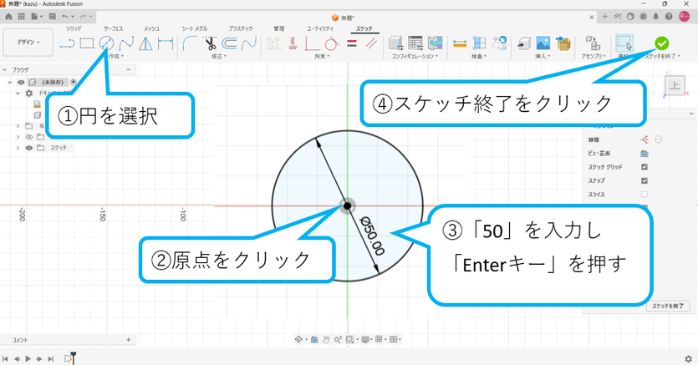
Task: Select the Fillet tool
Action: coord(190,43)
